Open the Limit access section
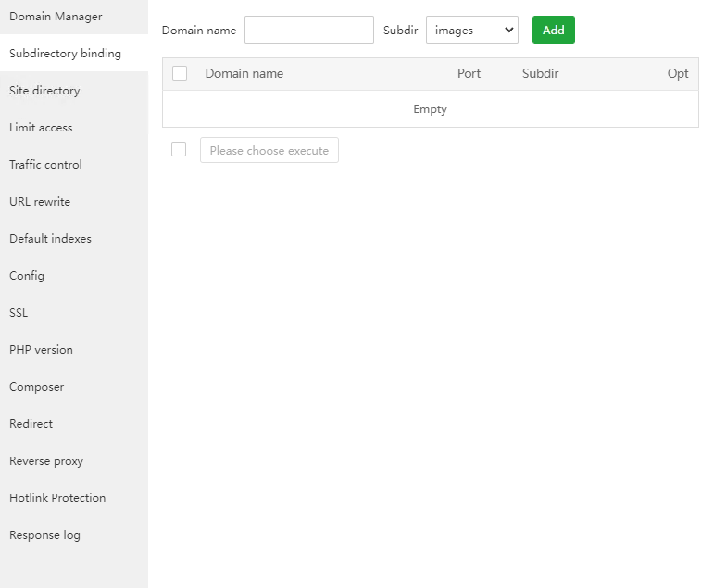This screenshot has width=701, height=588. (41, 128)
